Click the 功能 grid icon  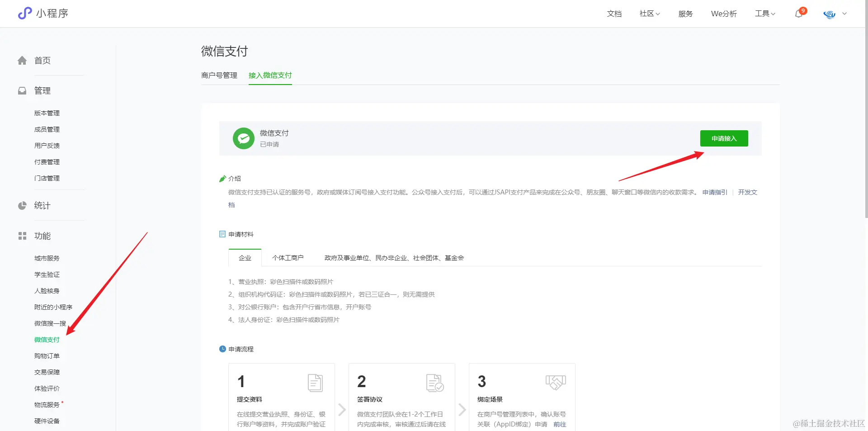point(22,236)
